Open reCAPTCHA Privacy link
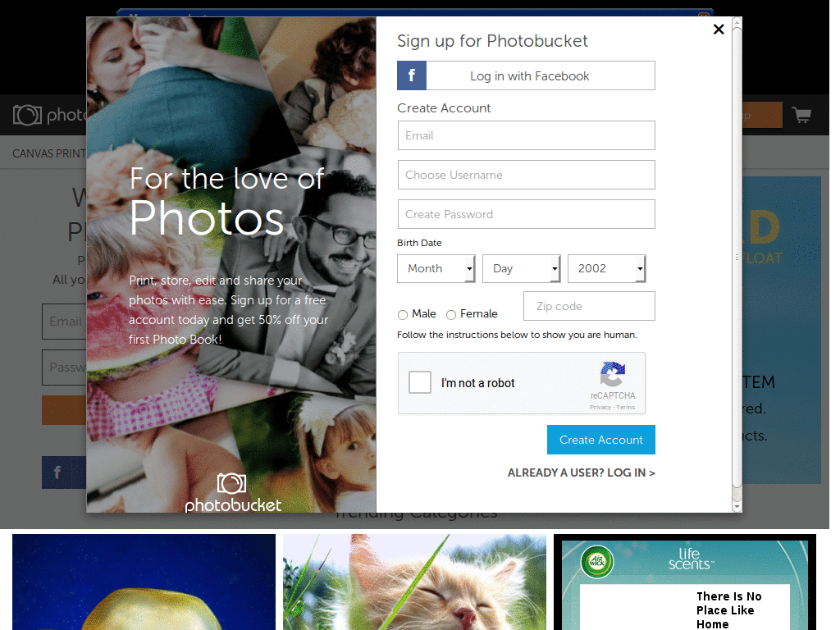The image size is (840, 630). tap(600, 407)
